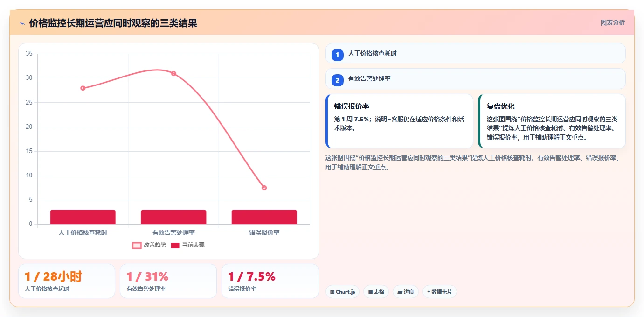Open list item 有效告警处理率
The width and height of the screenshot is (644, 317).
click(x=475, y=78)
